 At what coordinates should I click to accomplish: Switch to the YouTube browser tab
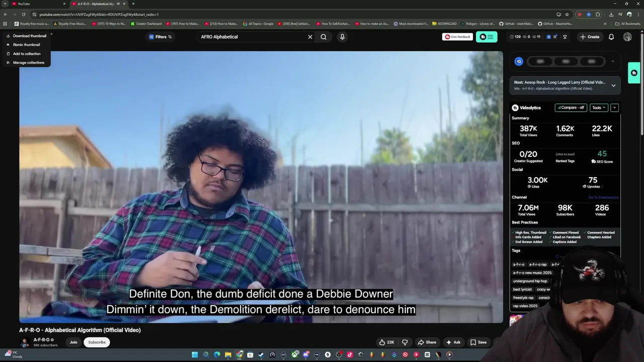39,4
